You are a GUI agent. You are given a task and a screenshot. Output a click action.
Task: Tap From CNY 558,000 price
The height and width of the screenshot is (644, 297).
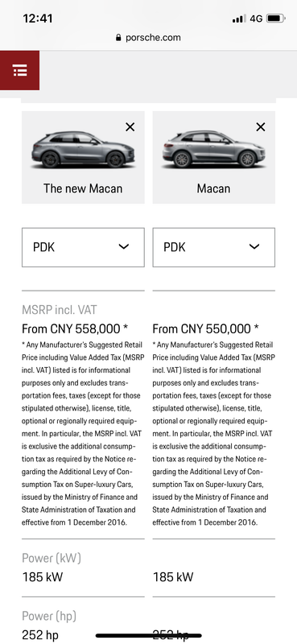tap(75, 329)
